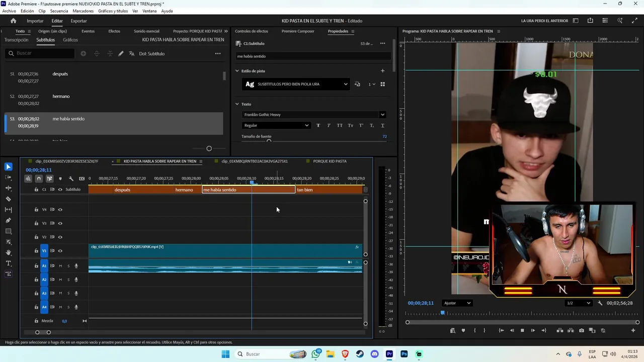This screenshot has width=644, height=362.
Task: Select the Selection tool in the timeline toolbar
Action: click(x=9, y=167)
